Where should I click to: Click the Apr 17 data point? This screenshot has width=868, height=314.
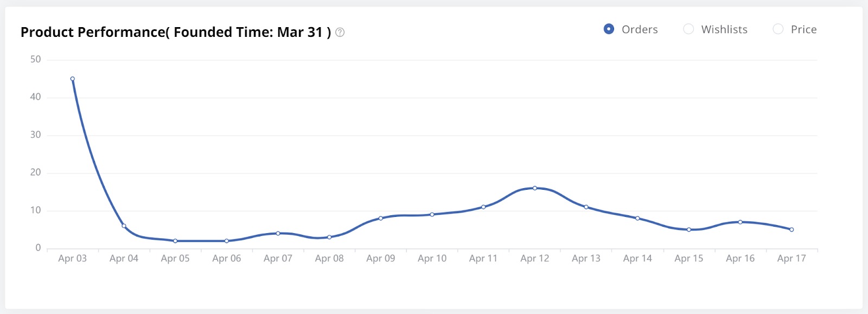(792, 229)
